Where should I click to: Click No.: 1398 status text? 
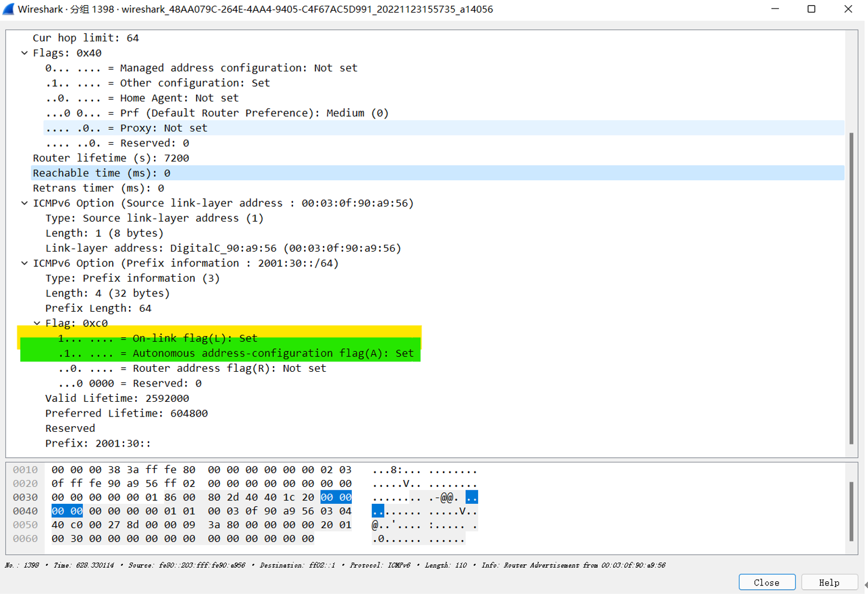click(x=22, y=565)
